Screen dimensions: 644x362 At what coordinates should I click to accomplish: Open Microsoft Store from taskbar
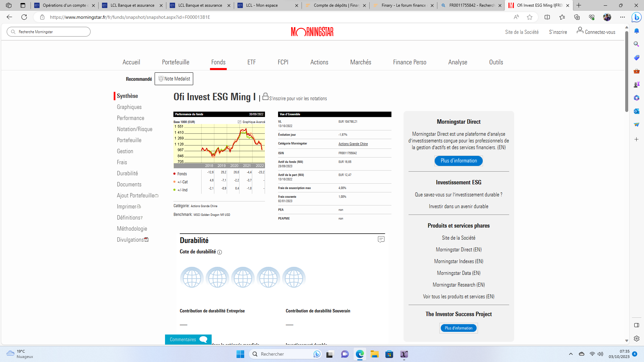[x=389, y=354]
